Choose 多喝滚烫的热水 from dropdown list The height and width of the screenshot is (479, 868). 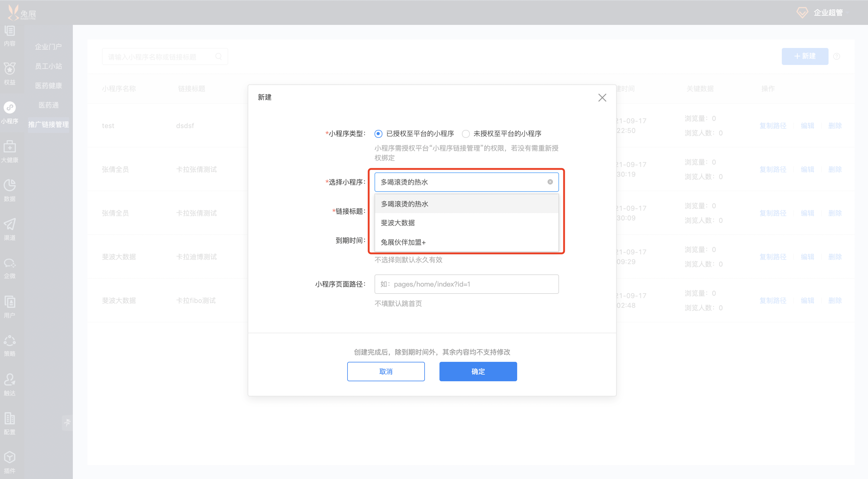(x=466, y=204)
